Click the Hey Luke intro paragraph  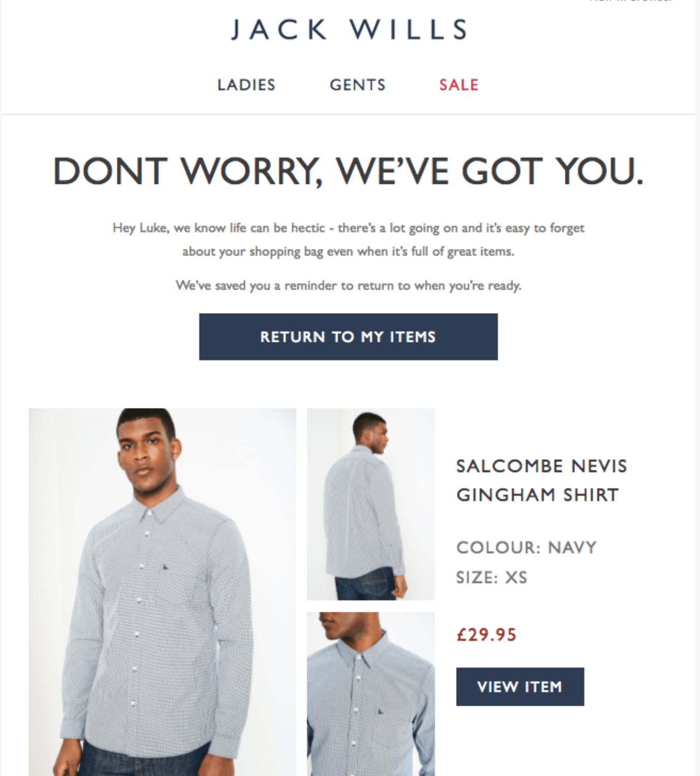pyautogui.click(x=348, y=239)
